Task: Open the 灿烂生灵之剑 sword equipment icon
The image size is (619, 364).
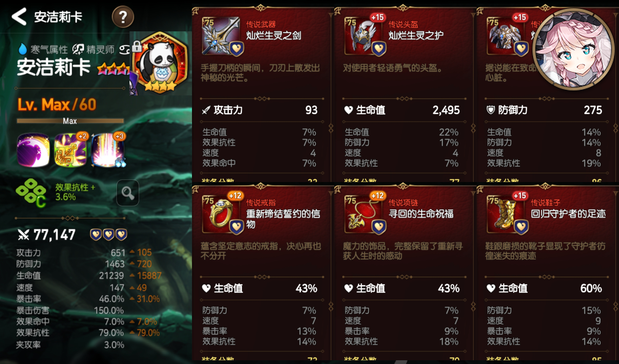Action: click(221, 36)
